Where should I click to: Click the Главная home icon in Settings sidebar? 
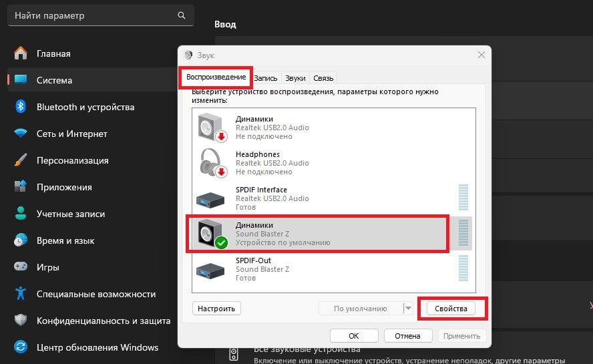[x=21, y=53]
